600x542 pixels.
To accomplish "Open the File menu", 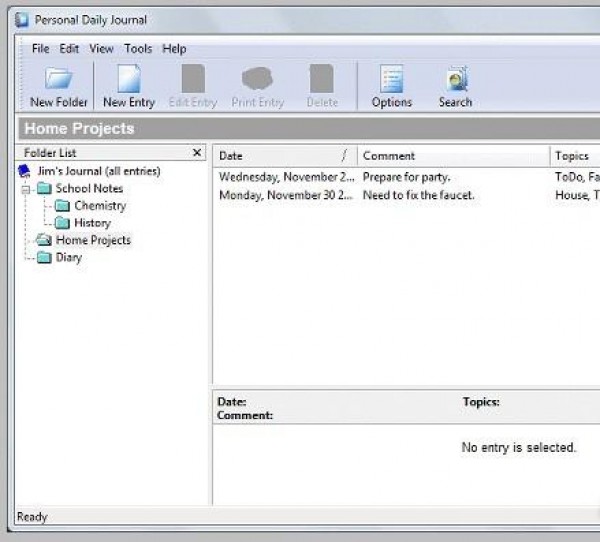I will tap(41, 49).
